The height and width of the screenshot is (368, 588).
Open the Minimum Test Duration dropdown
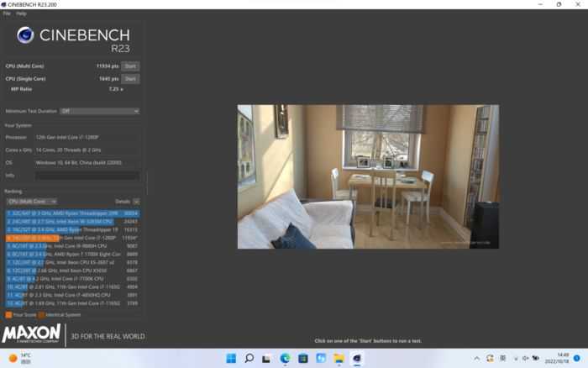98,111
